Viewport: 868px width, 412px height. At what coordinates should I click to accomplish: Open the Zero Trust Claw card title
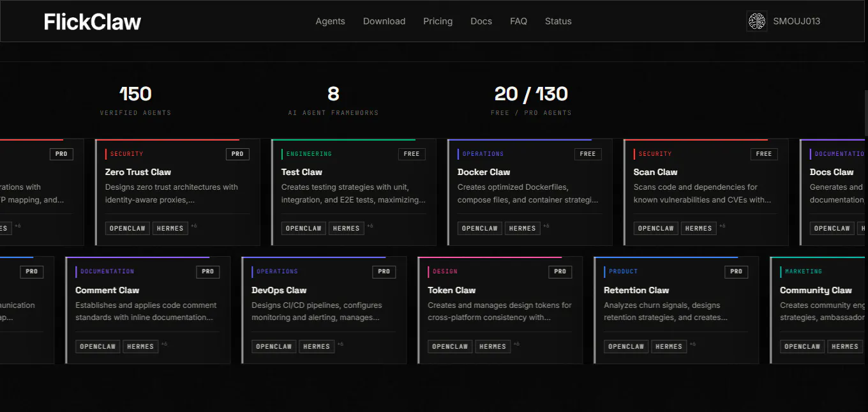138,172
